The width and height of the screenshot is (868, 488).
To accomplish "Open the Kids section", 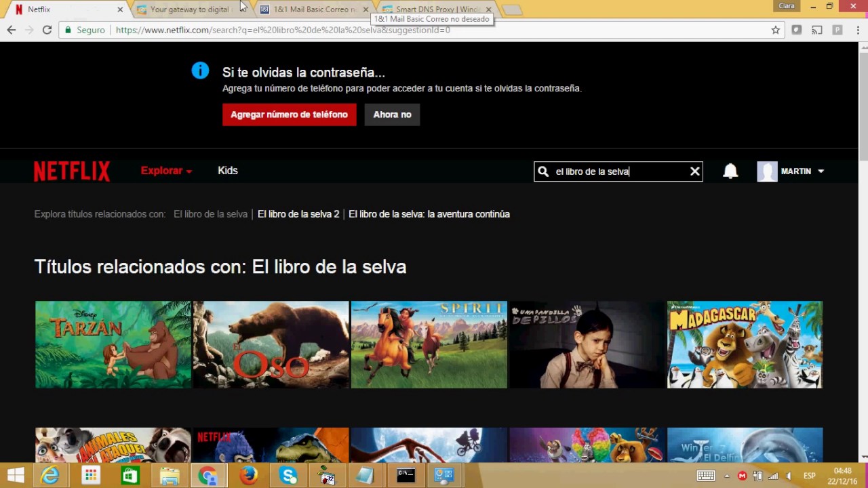I will click(x=228, y=171).
